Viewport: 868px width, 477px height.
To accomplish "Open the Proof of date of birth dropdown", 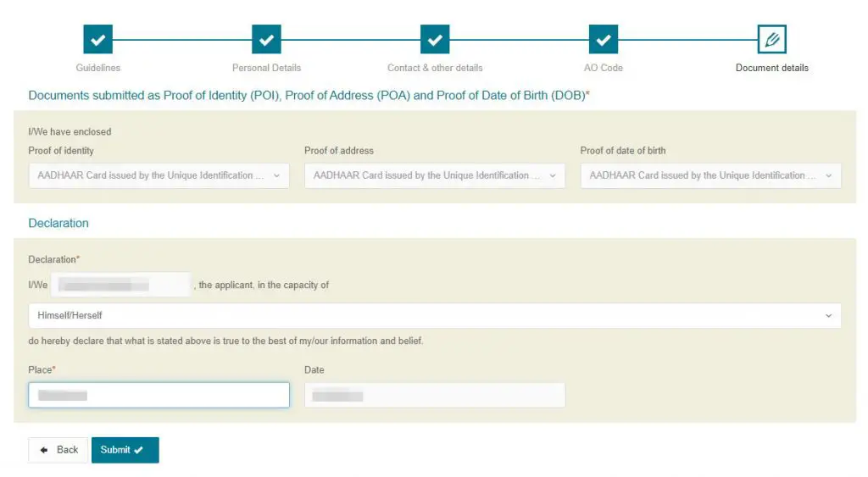I will click(711, 175).
